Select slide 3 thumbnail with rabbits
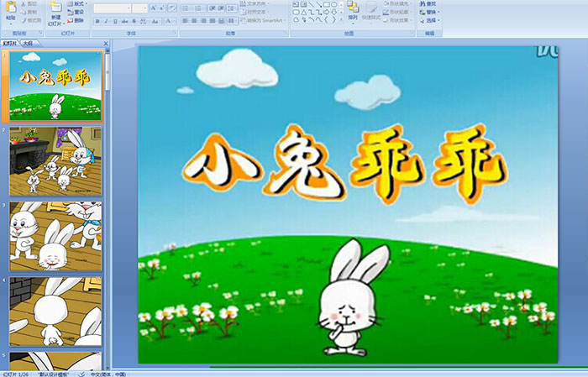The image size is (588, 377). [x=55, y=237]
